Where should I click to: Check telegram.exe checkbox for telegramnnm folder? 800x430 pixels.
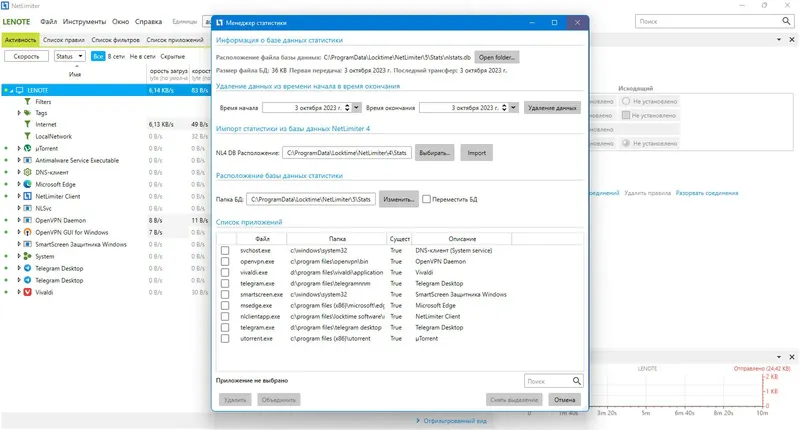coord(225,283)
